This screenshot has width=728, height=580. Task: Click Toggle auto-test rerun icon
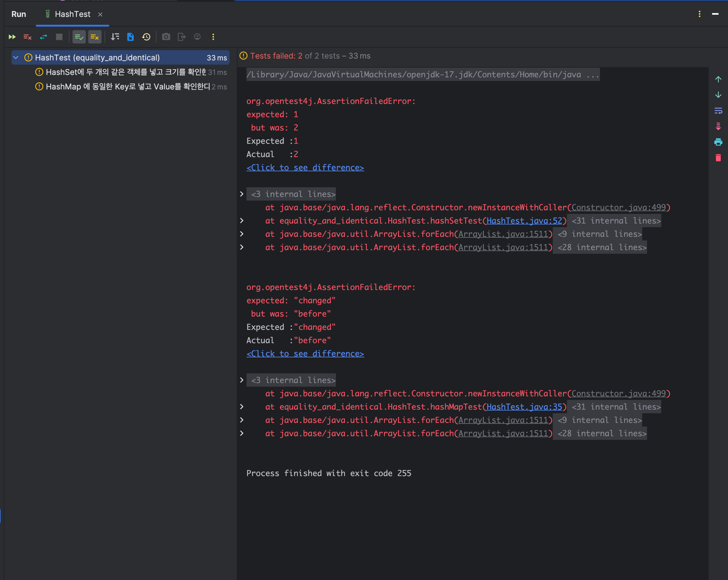(x=43, y=37)
